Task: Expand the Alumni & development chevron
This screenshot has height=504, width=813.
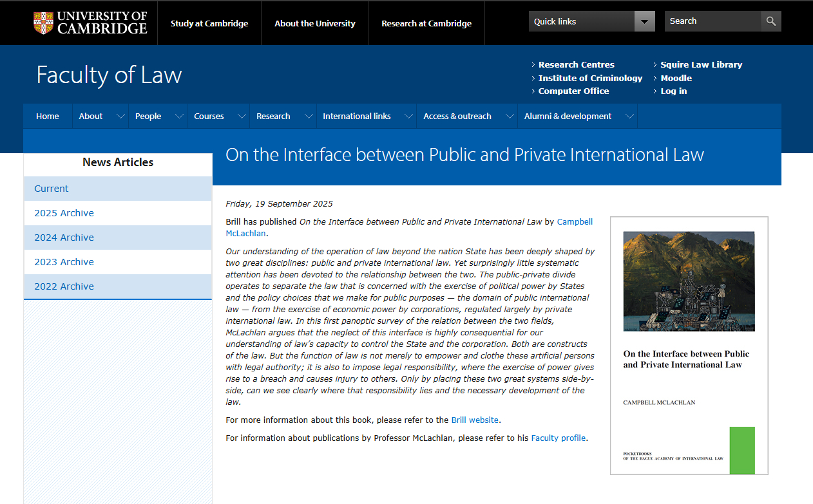Action: (x=629, y=117)
